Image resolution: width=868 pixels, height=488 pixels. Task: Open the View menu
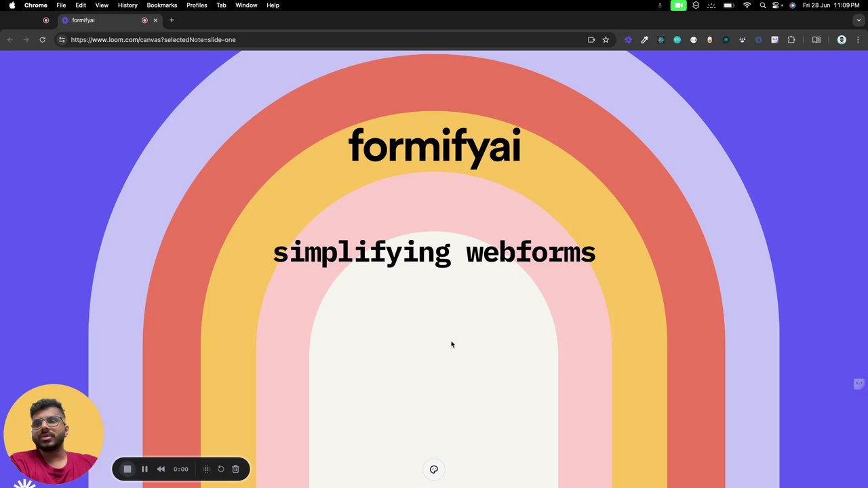coord(102,5)
